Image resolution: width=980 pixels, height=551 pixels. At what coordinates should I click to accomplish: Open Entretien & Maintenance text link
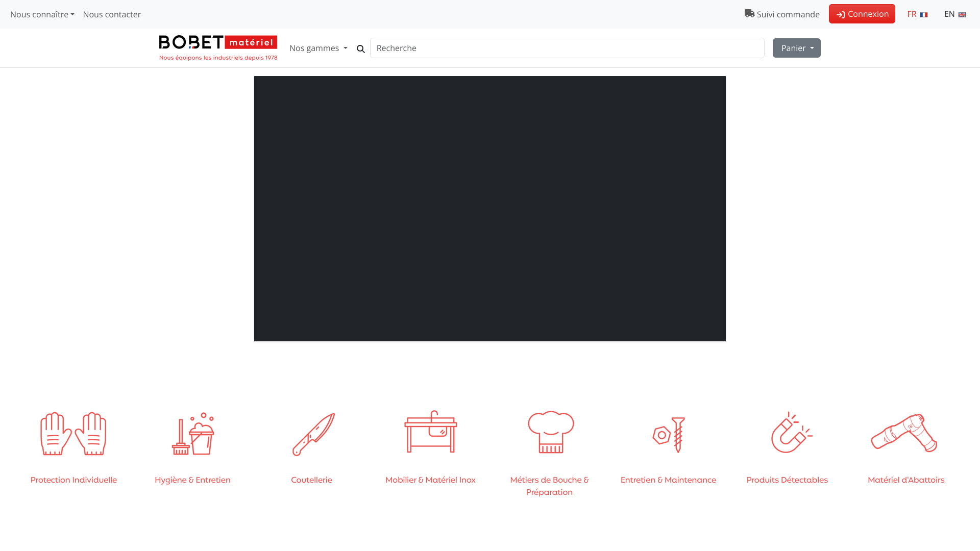coord(668,480)
